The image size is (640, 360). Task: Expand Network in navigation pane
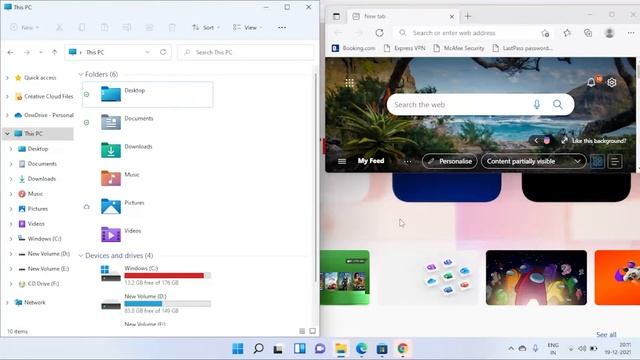click(7, 302)
